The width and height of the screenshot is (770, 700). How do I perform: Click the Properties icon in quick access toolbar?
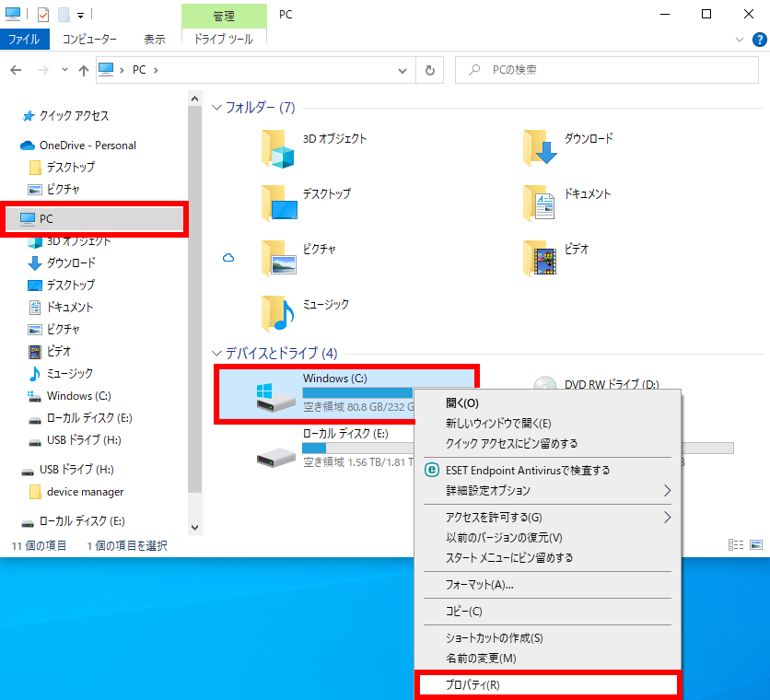pyautogui.click(x=43, y=15)
